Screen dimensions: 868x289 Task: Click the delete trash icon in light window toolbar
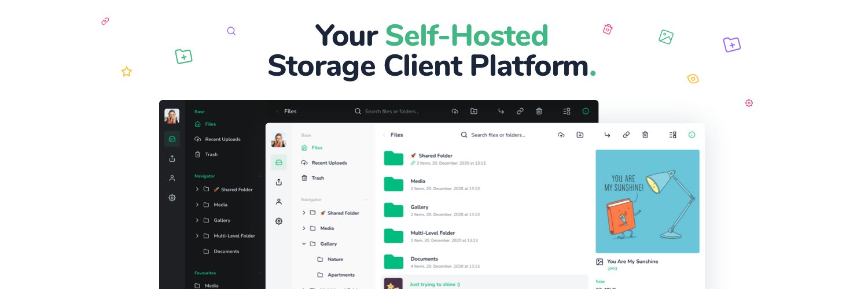coord(645,135)
